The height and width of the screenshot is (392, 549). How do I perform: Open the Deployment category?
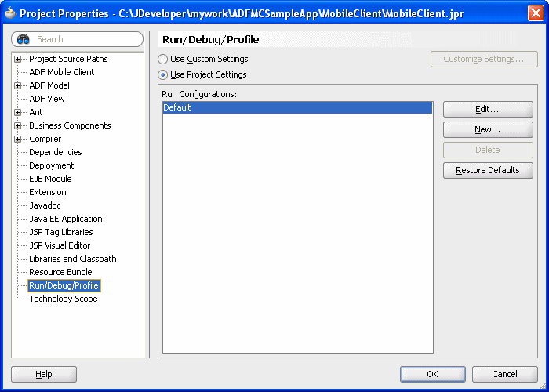point(52,165)
